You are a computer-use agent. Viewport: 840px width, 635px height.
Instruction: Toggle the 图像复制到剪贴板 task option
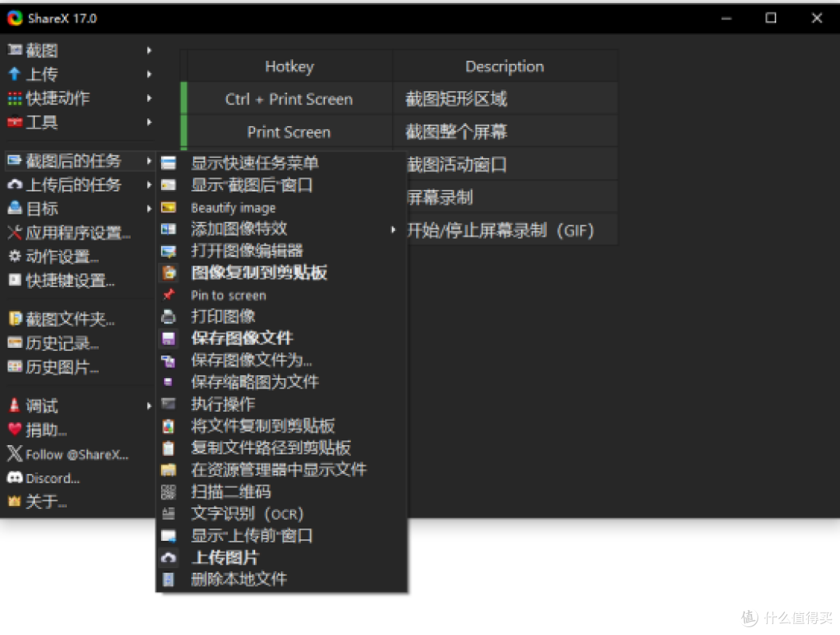pyautogui.click(x=283, y=273)
